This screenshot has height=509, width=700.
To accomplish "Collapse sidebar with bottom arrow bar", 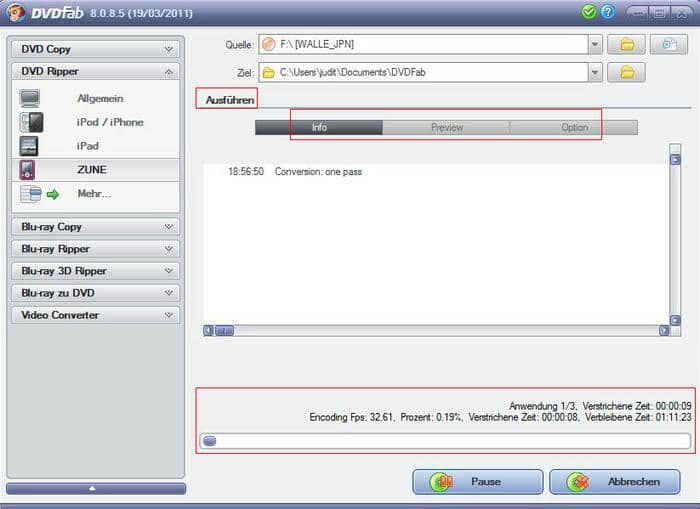I will [96, 488].
